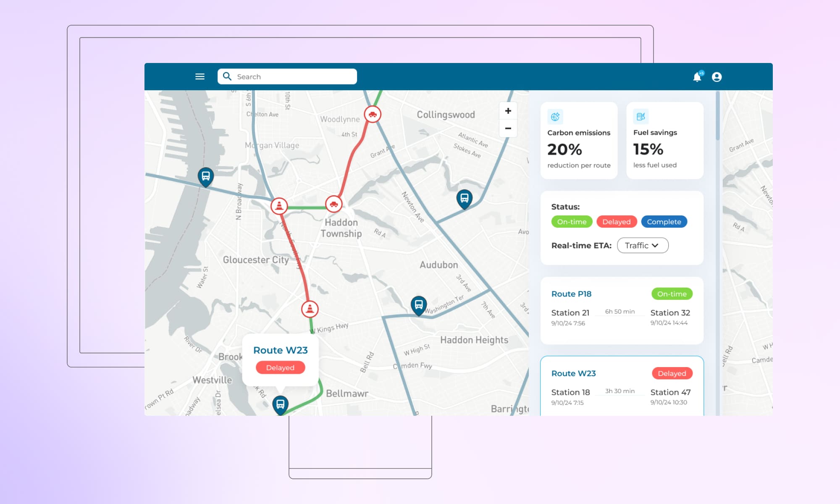The height and width of the screenshot is (504, 840).
Task: Open the Route P18 card title
Action: point(571,294)
